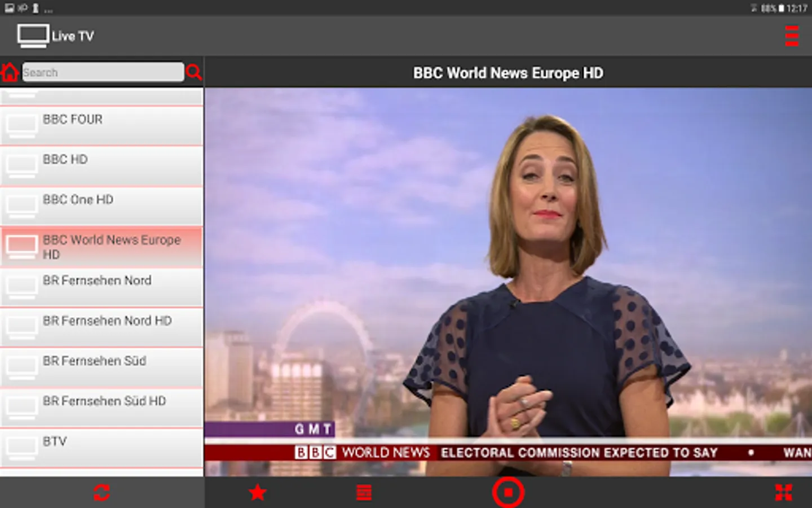Click the BTV channel TV icon
This screenshot has height=508, width=812.
pos(22,448)
